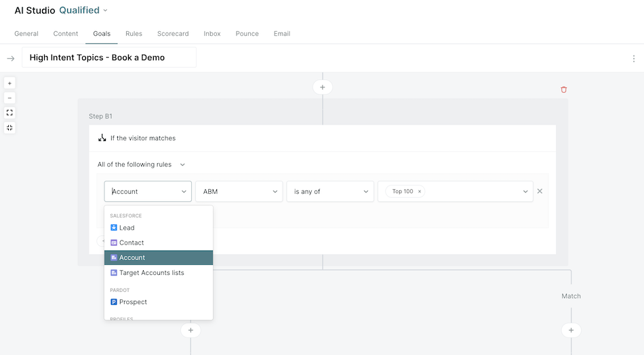The height and width of the screenshot is (355, 644).
Task: Click the collapse view icon
Action: [9, 127]
